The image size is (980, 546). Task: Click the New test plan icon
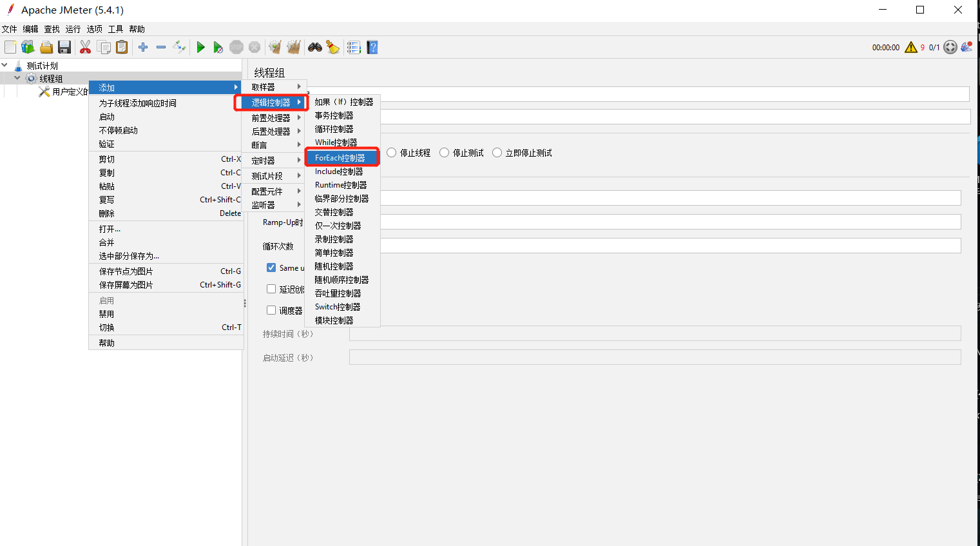tap(10, 47)
